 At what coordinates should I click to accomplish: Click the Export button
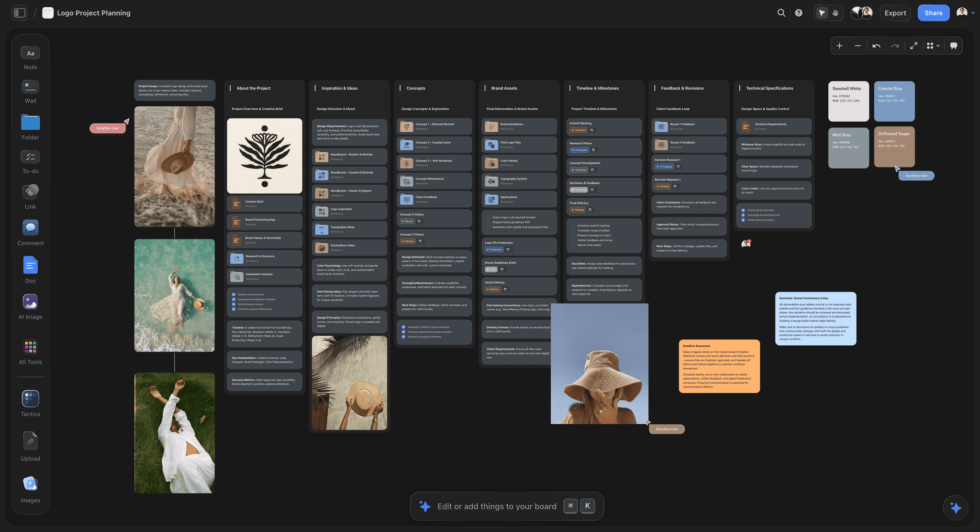(895, 13)
